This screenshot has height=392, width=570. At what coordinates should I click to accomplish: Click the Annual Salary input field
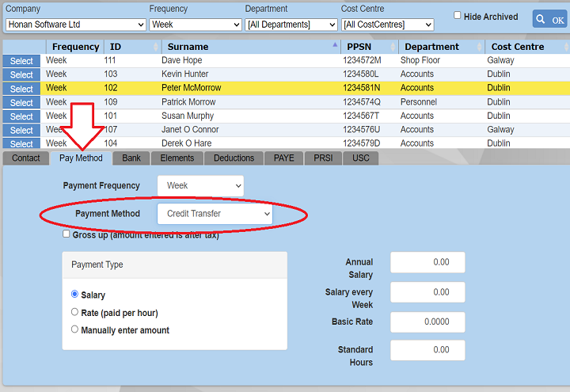[427, 262]
